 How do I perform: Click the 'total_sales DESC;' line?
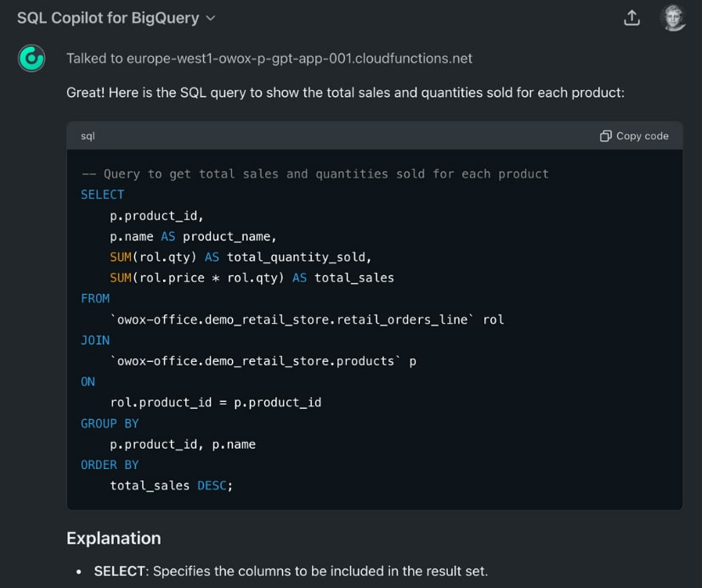pyautogui.click(x=172, y=485)
